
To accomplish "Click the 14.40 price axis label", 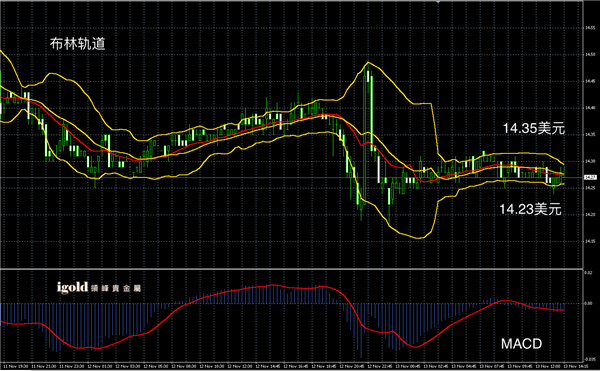I will [590, 108].
